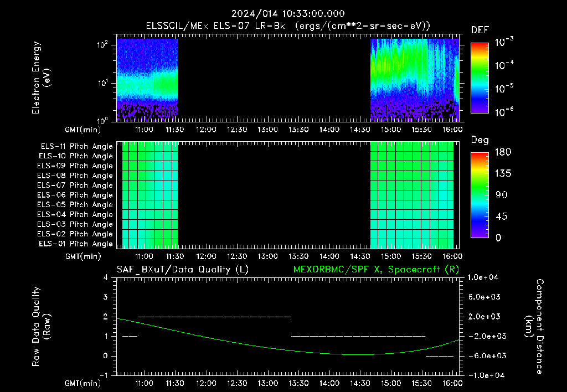Click the Component Distance (km) axis label
567x392 pixels.
tap(534, 327)
